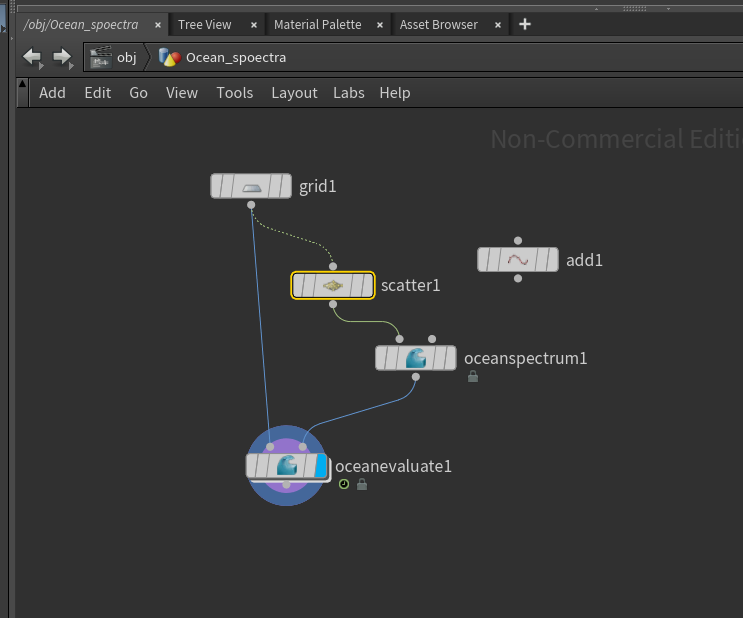
Task: Switch to the Tree View tab
Action: [x=205, y=25]
